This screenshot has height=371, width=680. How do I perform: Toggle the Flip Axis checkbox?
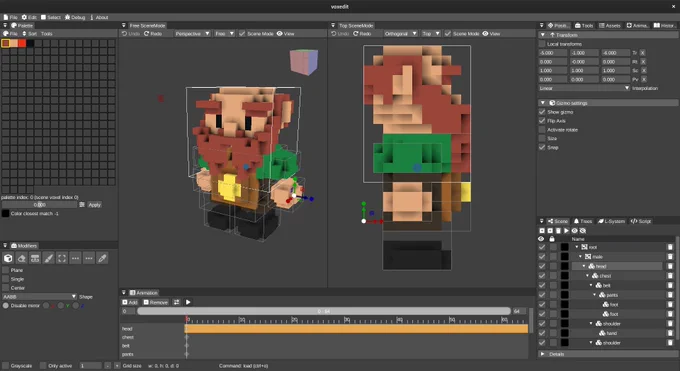point(542,121)
